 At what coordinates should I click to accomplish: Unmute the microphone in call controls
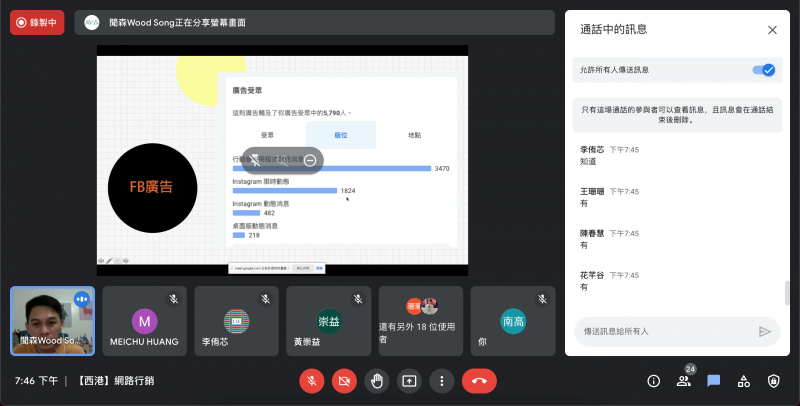click(x=312, y=381)
